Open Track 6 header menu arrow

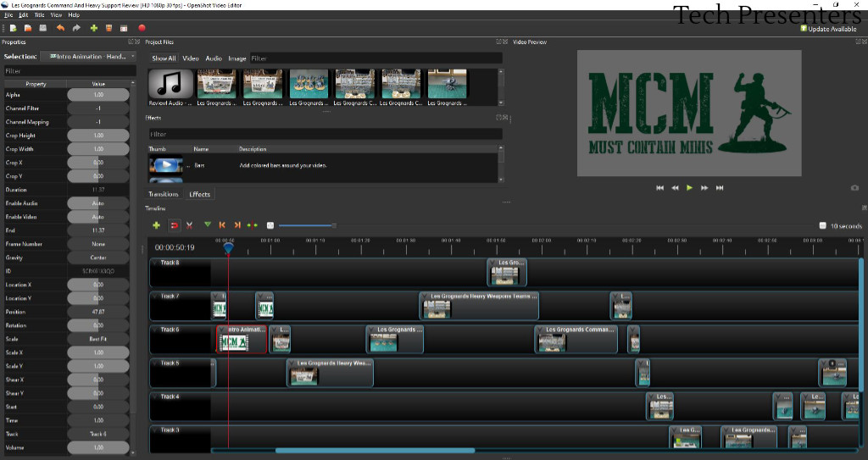tap(156, 330)
